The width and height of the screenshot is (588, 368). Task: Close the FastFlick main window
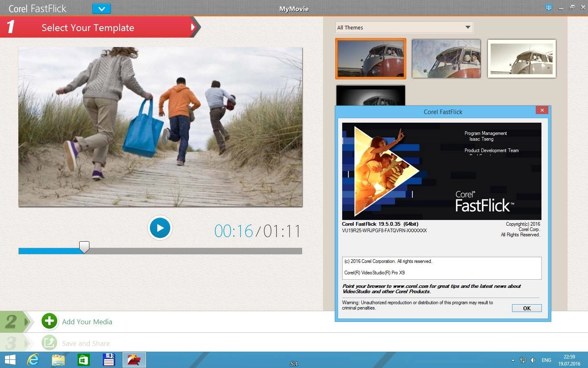click(x=583, y=7)
